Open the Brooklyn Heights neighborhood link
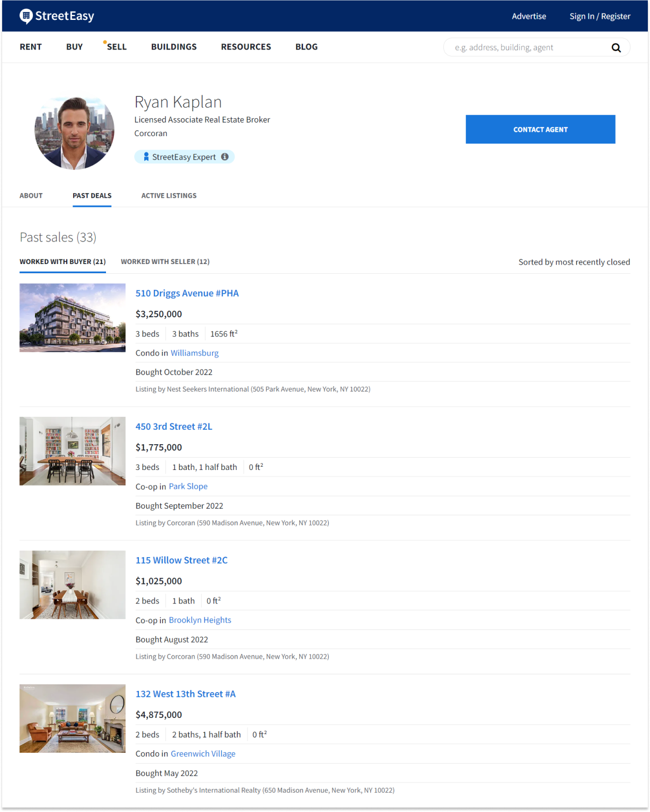This screenshot has height=812, width=650. coord(200,620)
